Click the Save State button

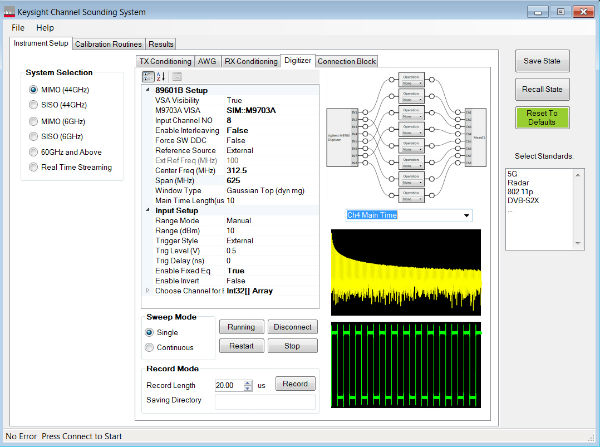pos(543,61)
